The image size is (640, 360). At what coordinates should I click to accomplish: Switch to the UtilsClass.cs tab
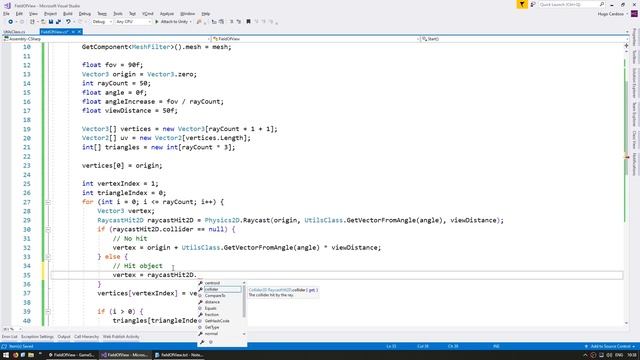pos(15,32)
